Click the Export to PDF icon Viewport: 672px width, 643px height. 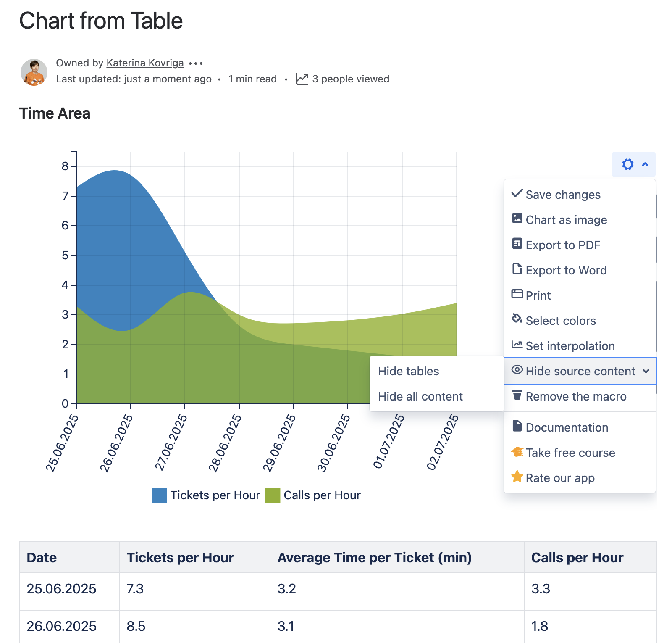(517, 244)
